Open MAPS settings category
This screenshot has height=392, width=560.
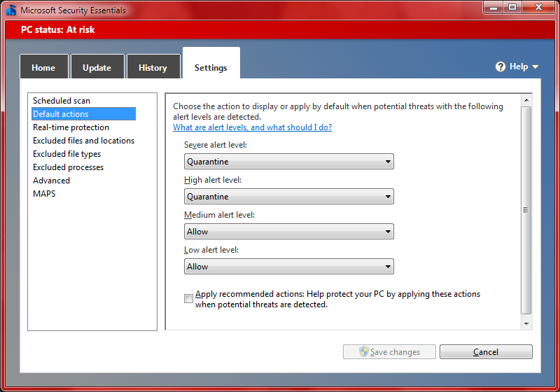[44, 193]
